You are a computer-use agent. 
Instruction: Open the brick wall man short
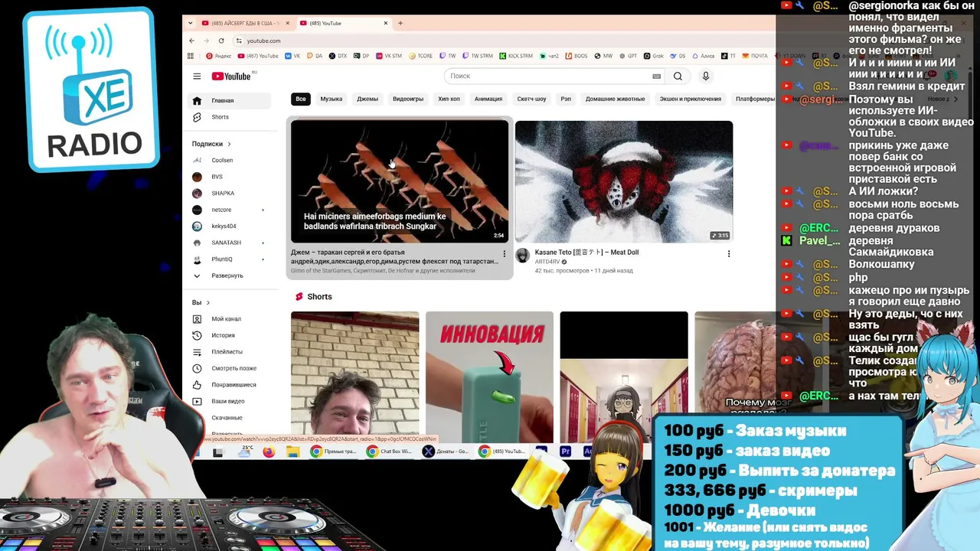point(354,377)
